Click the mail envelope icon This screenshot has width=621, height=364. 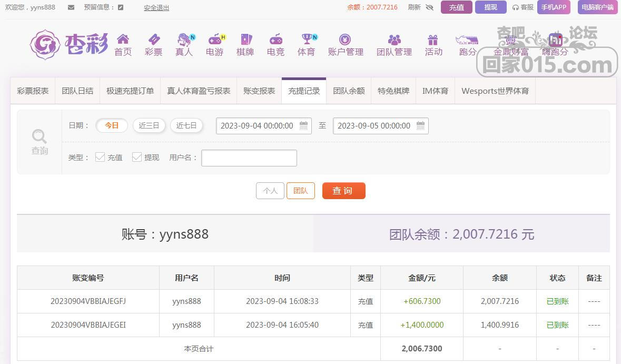pos(72,7)
